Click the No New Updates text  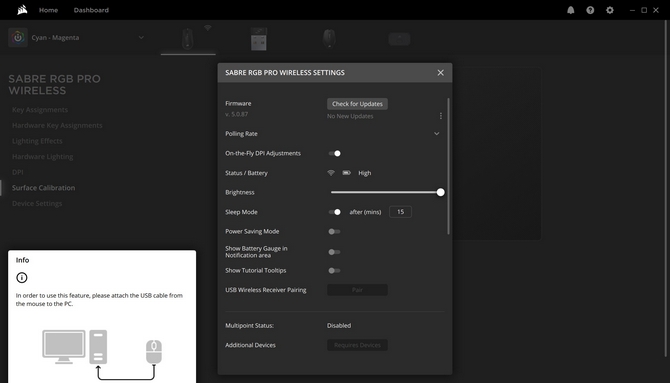[x=350, y=116]
